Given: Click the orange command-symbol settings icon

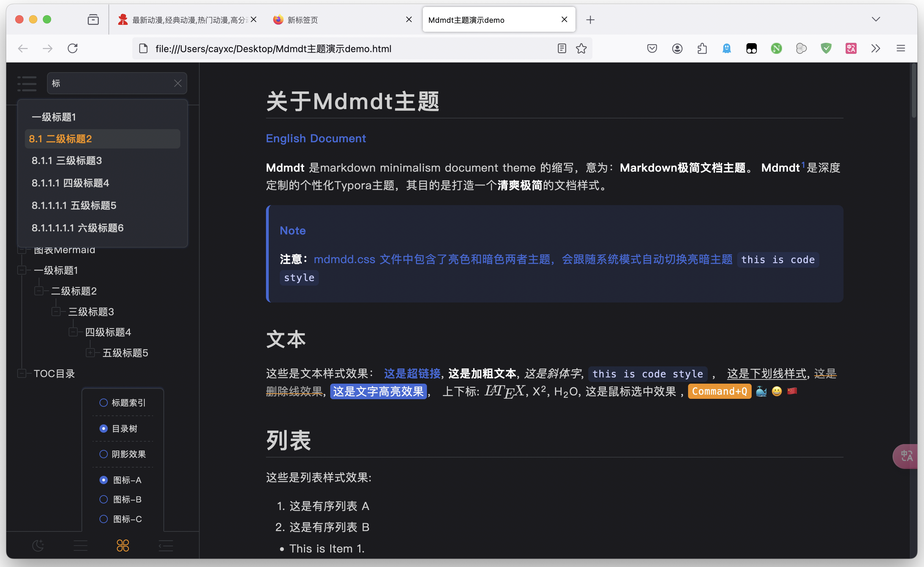Looking at the screenshot, I should (x=123, y=546).
